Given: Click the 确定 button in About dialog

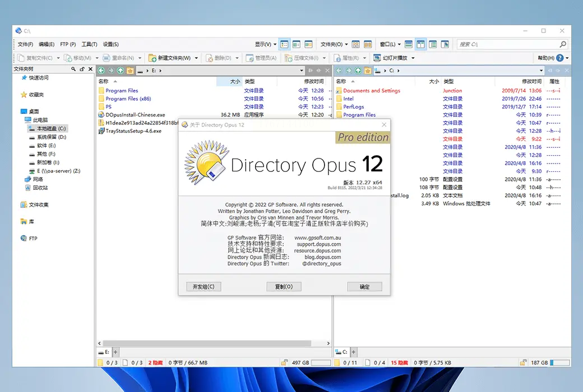Looking at the screenshot, I should [364, 287].
